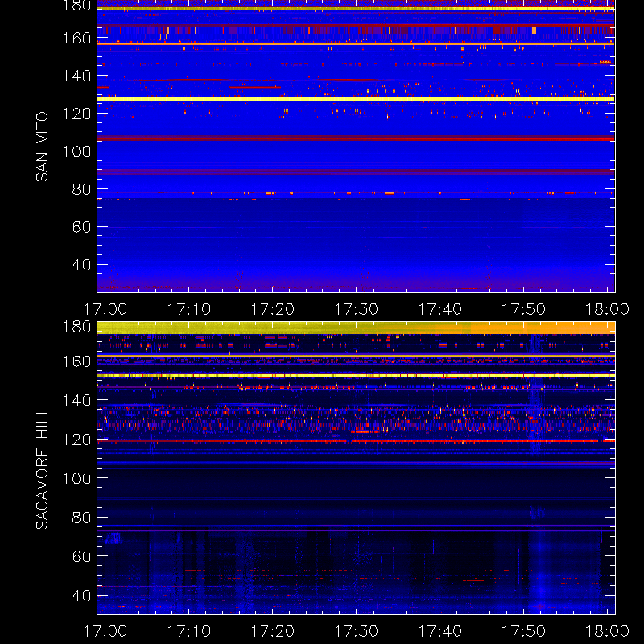Pick the 120 label on Sagamore Hill axis
The width and height of the screenshot is (644, 644).
76,440
